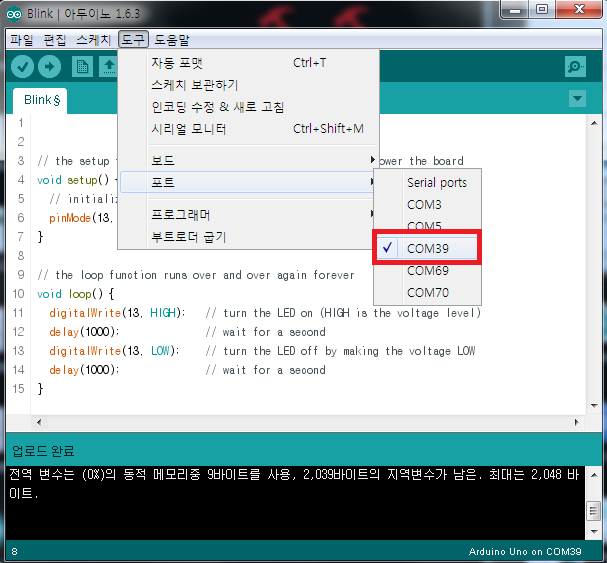Click console scrollbar down arrow
607x563 pixels.
594,532
